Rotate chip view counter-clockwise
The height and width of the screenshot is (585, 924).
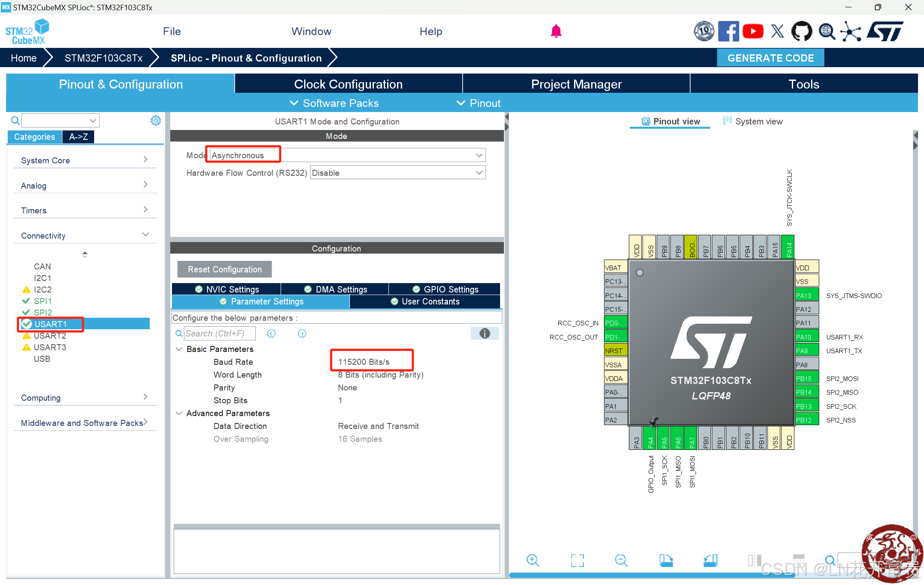pyautogui.click(x=710, y=560)
